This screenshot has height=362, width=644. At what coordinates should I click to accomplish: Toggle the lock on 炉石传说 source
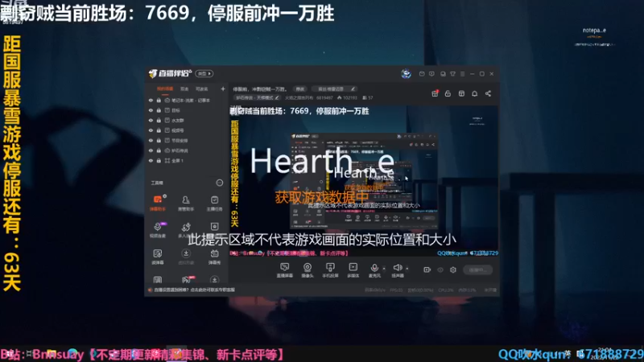(x=159, y=150)
